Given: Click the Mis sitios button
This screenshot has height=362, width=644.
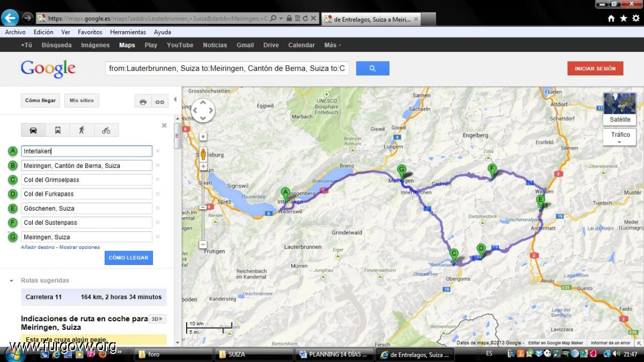Looking at the screenshot, I should click(82, 100).
